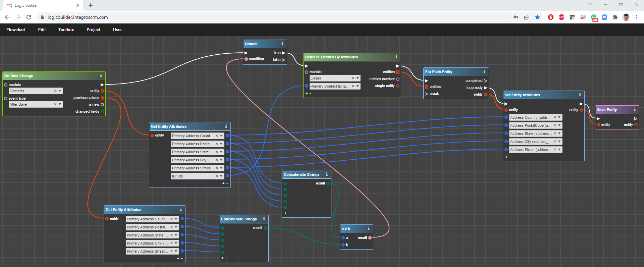
Task: Open the Address State attribute dropdown
Action: (x=559, y=133)
